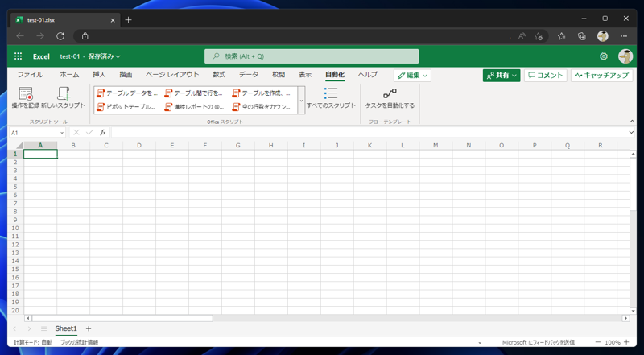The image size is (644, 355).
Task: Select the 自動化 tab
Action: point(335,75)
